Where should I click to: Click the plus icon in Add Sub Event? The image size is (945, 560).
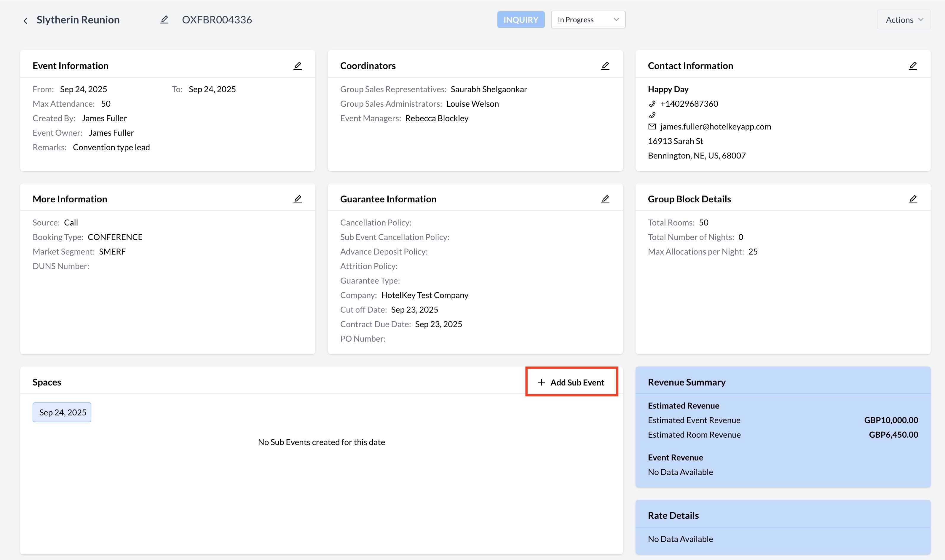pyautogui.click(x=541, y=382)
